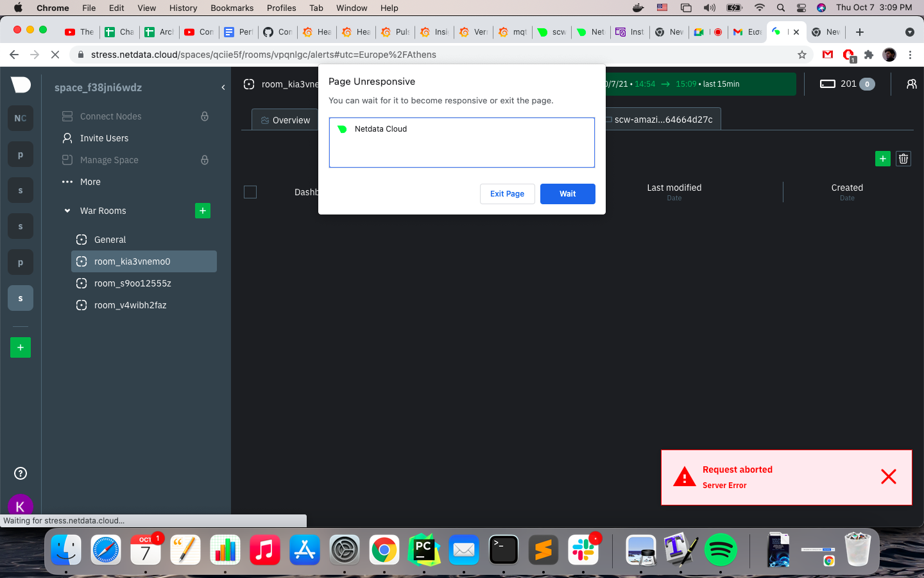Click the green plus to add a dashboard

coord(882,159)
